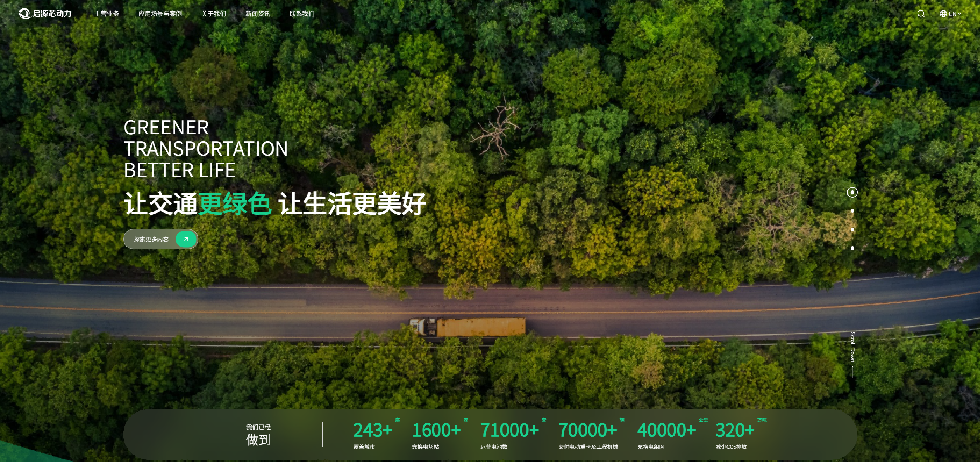Viewport: 980px width, 462px height.
Task: Click the 启源芯动力 logo
Action: (45, 14)
